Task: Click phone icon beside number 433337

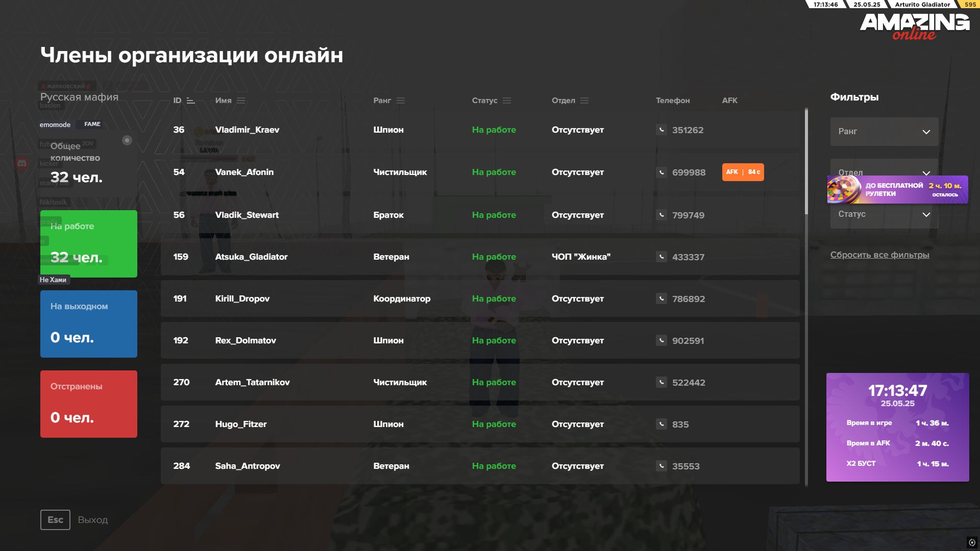Action: (661, 257)
